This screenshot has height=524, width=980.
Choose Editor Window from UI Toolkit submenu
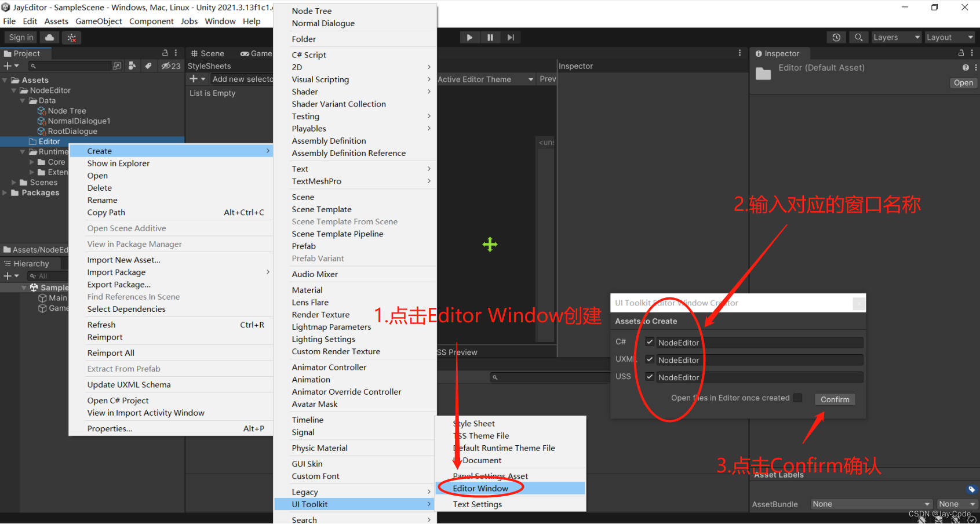(510, 489)
